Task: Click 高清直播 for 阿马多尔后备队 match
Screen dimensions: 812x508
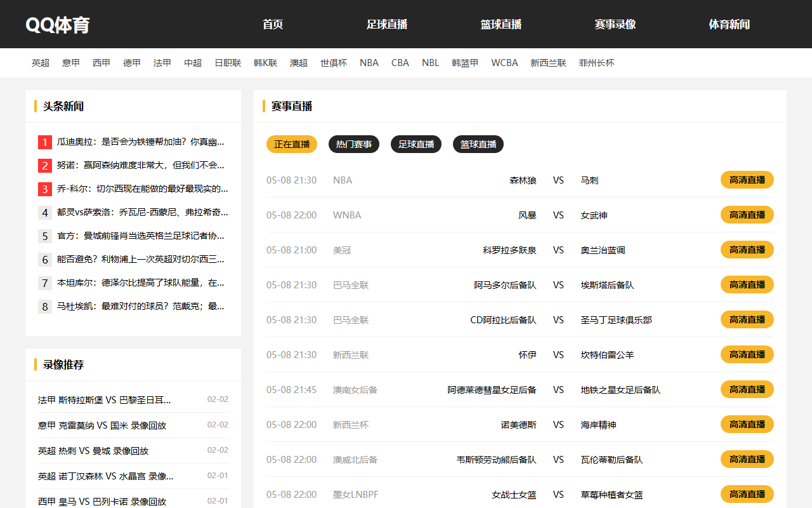Action: [747, 284]
